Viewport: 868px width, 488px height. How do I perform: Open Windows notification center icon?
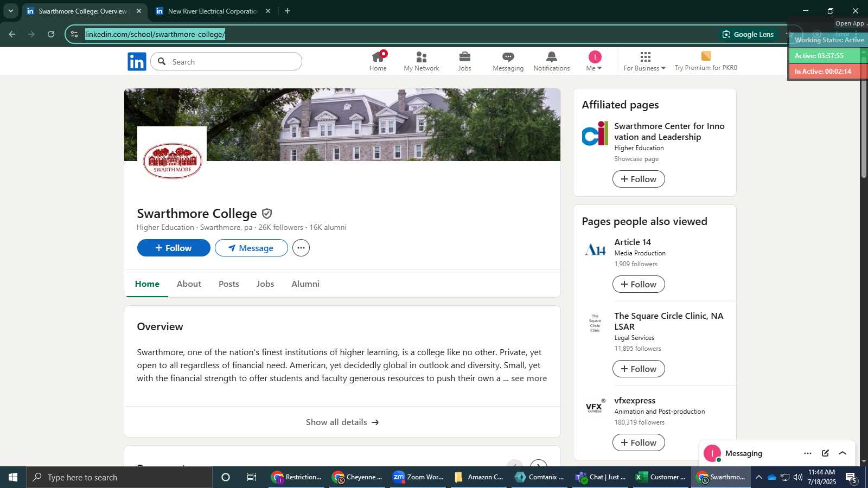851,477
